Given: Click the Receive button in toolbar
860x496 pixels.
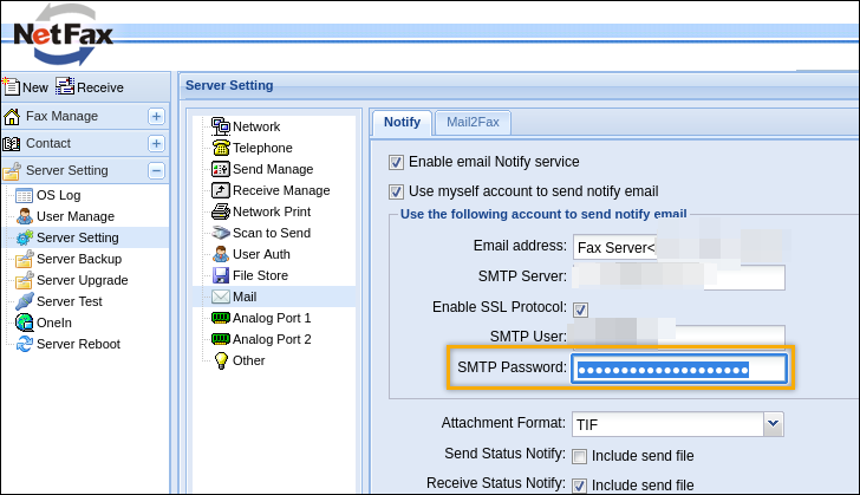Looking at the screenshot, I should pos(90,87).
